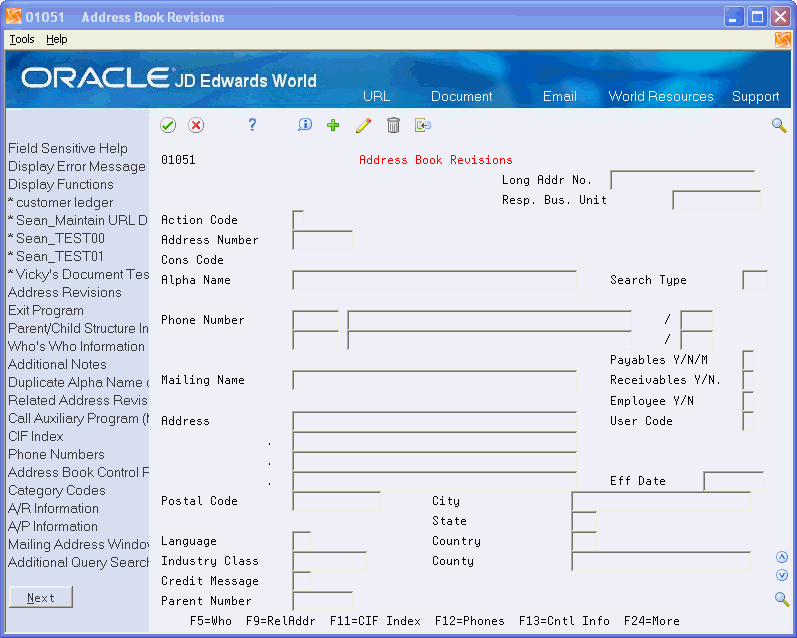Select Display Error Message
This screenshot has height=638, width=797.
coord(77,166)
